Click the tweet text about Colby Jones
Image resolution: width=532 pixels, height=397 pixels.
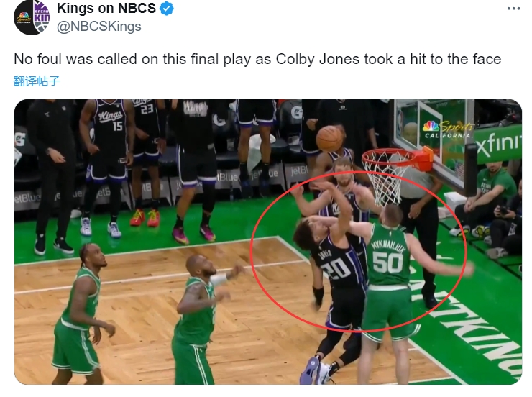257,59
